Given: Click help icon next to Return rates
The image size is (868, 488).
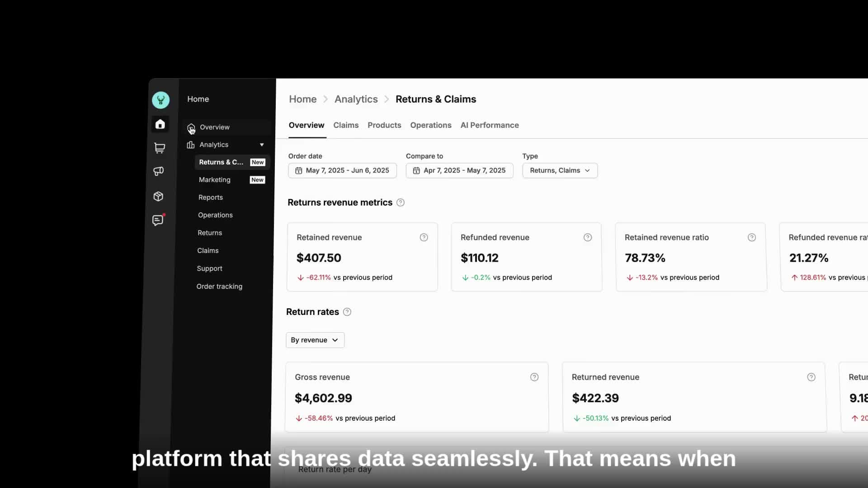Looking at the screenshot, I should [347, 312].
